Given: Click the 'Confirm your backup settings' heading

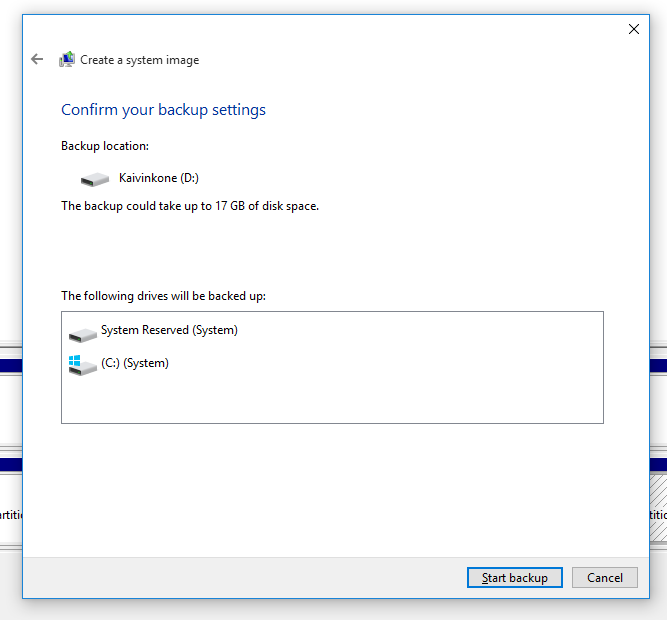Looking at the screenshot, I should click(163, 110).
